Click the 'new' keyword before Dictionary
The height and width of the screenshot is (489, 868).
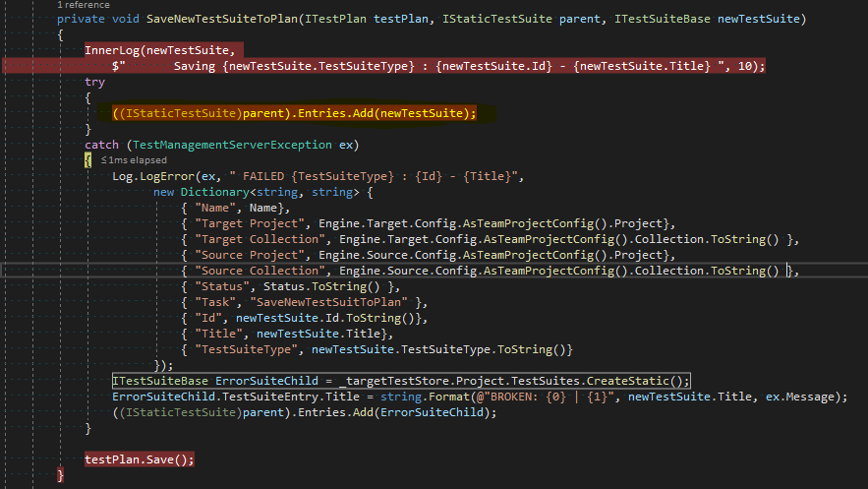click(163, 192)
